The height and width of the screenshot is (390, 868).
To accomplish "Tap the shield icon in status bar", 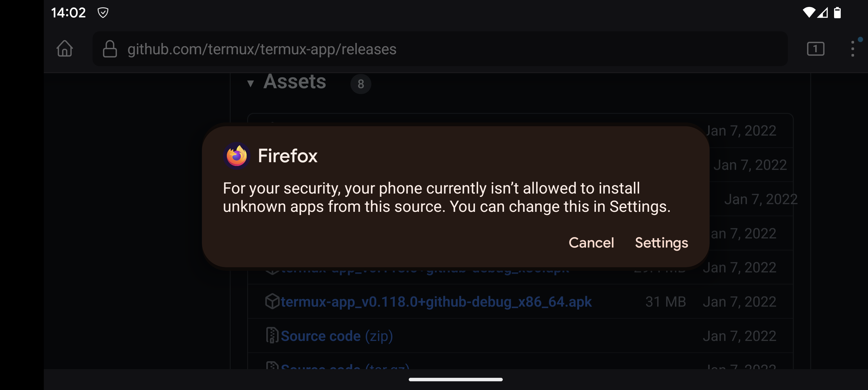I will 103,13.
